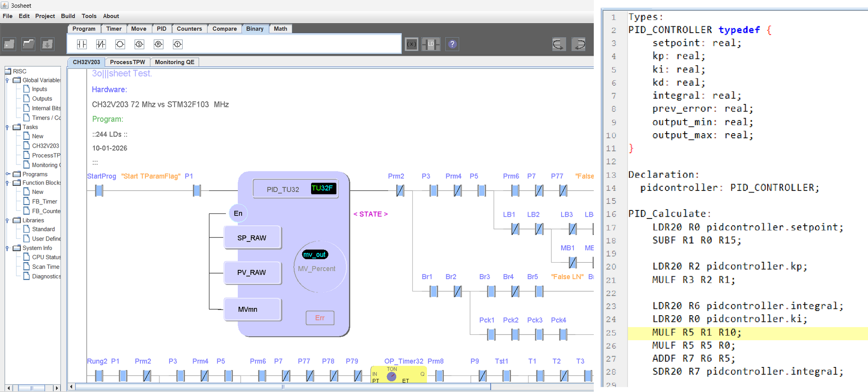This screenshot has width=868, height=392.
Task: Click the blue help question icon
Action: pos(452,44)
